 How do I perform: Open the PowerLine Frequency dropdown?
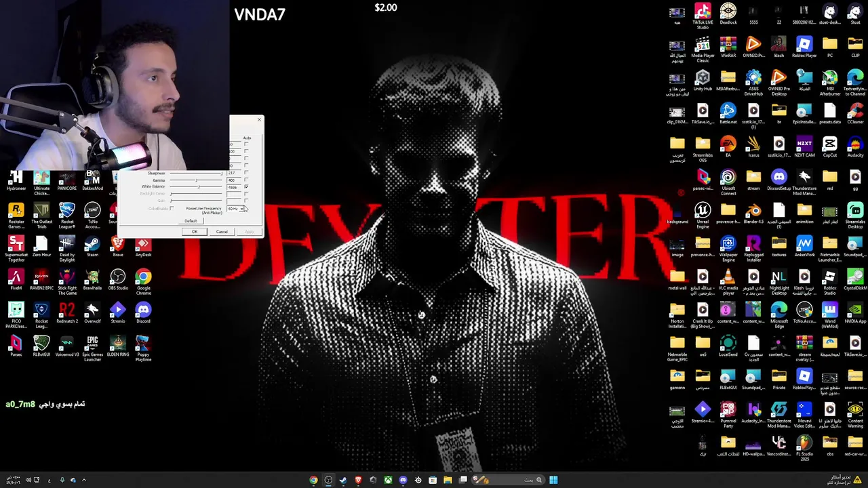pos(235,209)
